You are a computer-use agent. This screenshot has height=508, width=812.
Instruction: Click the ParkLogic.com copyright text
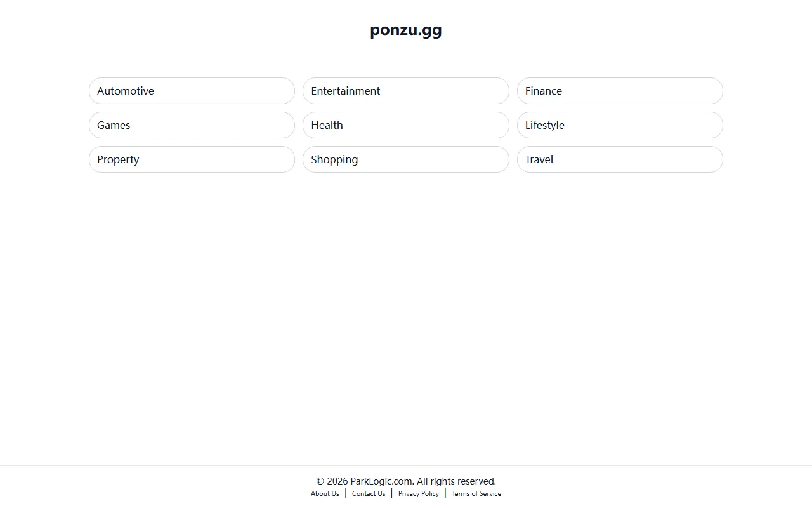click(x=405, y=481)
